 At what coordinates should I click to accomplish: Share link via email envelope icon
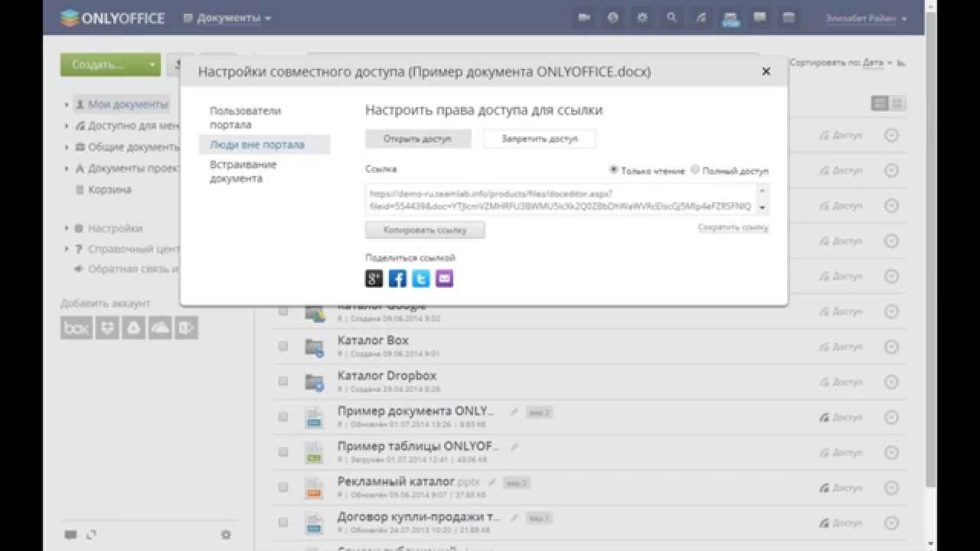point(445,279)
